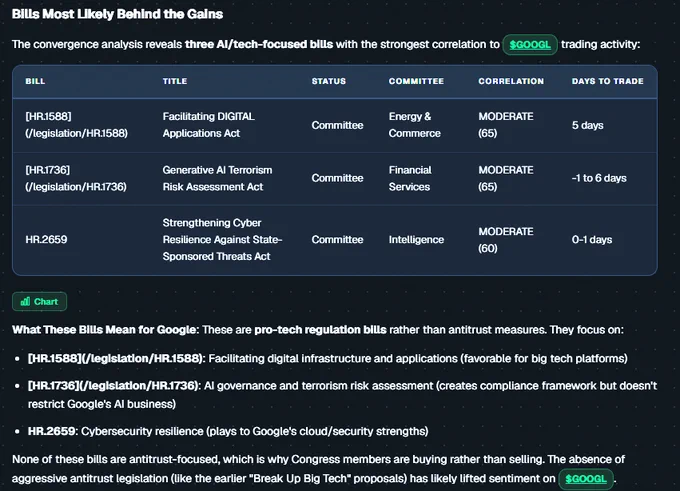Image resolution: width=680 pixels, height=491 pixels.
Task: Sort by the BILL column header
Action: coord(35,81)
